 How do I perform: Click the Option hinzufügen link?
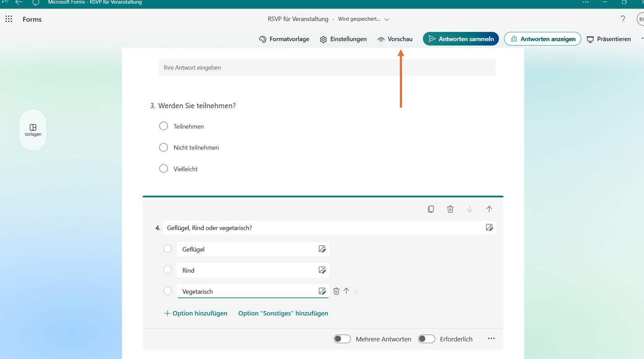point(196,313)
